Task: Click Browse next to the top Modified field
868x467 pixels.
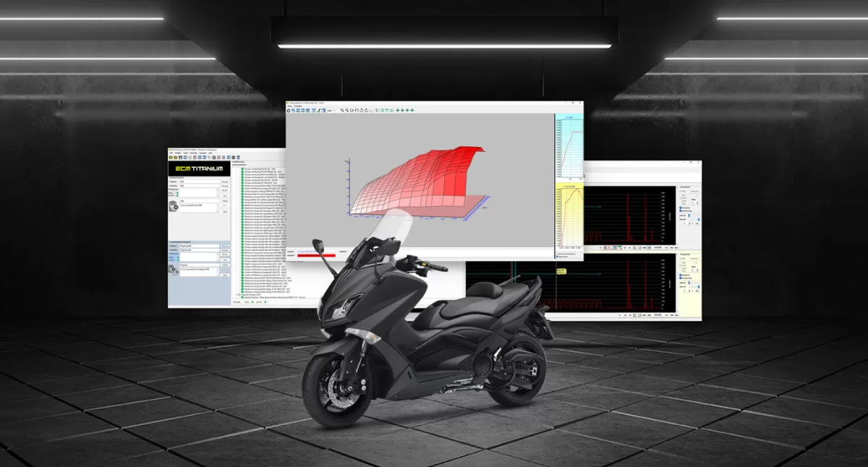Action: (225, 187)
